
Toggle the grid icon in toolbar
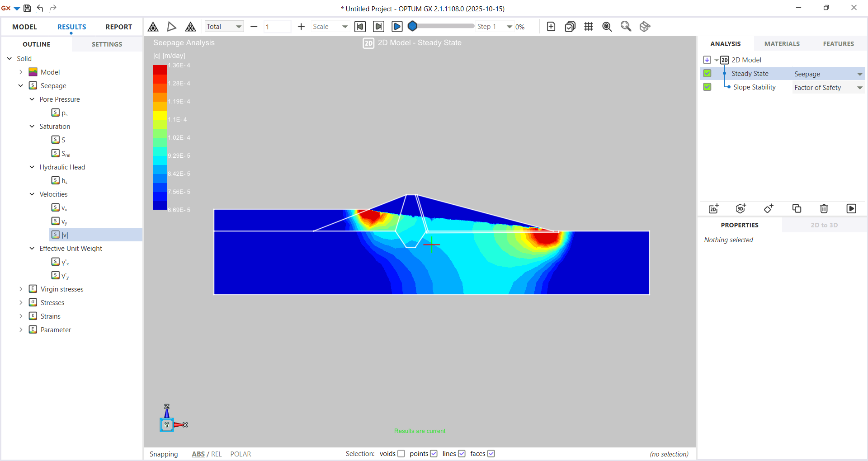(588, 27)
